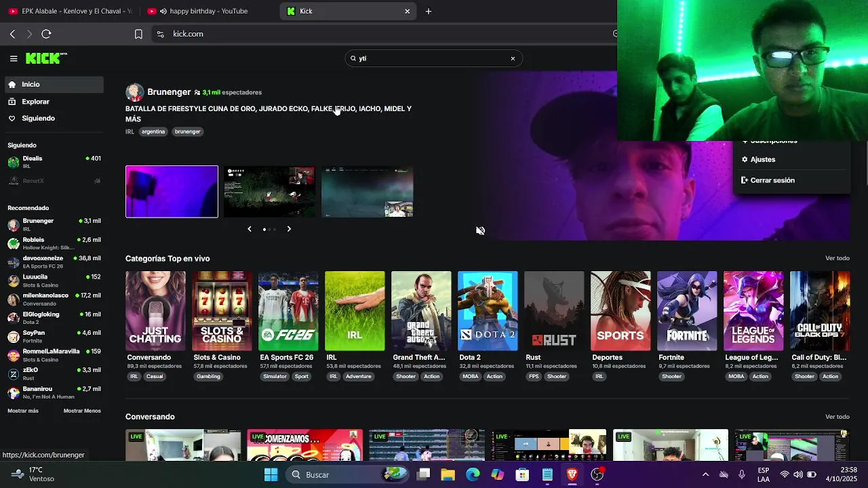This screenshot has width=868, height=488.
Task: Open recommended channel ElGlogloking
Action: [54, 318]
